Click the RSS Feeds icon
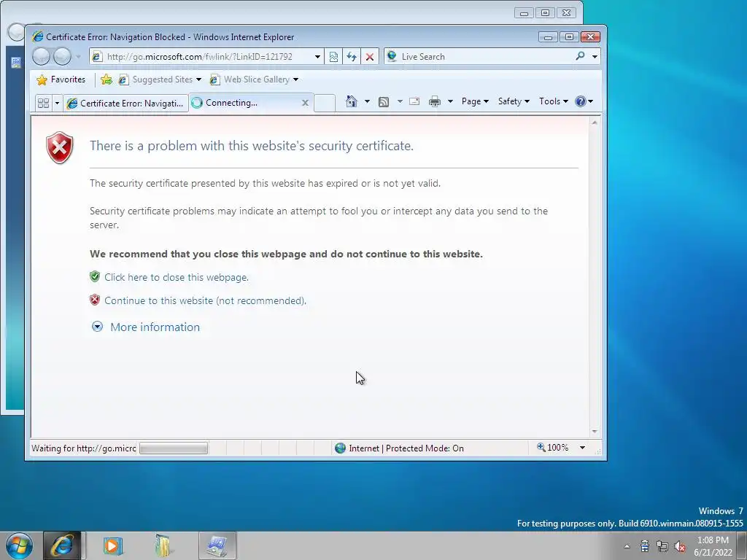Viewport: 747px width, 560px height. pos(384,101)
